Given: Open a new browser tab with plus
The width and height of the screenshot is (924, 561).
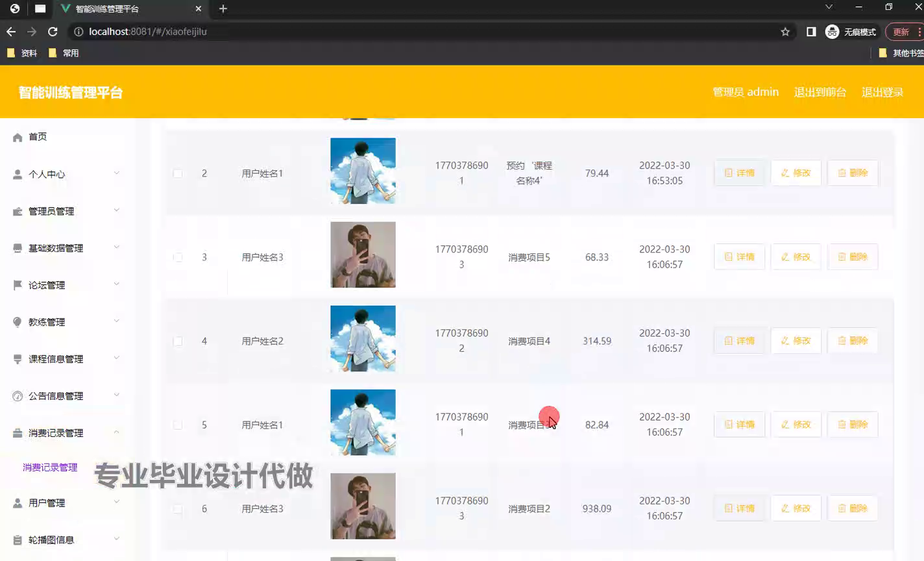Looking at the screenshot, I should coord(223,8).
